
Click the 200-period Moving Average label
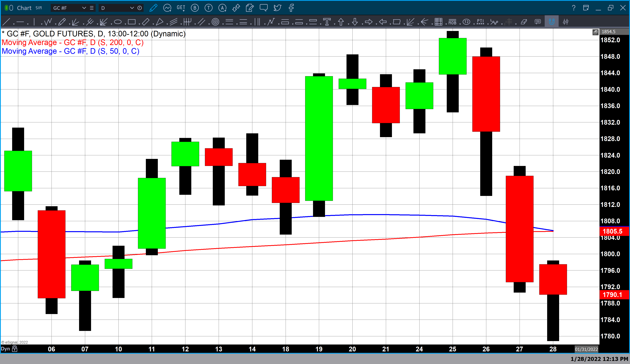73,42
